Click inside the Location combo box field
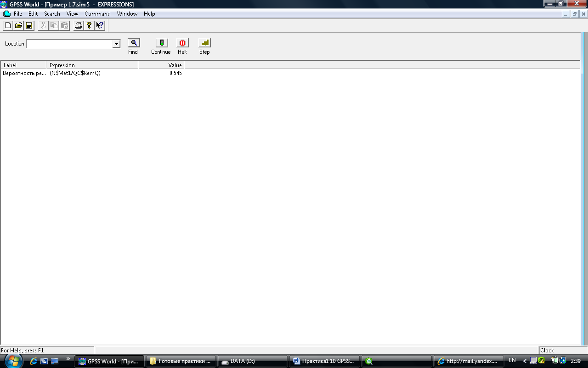This screenshot has height=368, width=588. click(x=70, y=44)
